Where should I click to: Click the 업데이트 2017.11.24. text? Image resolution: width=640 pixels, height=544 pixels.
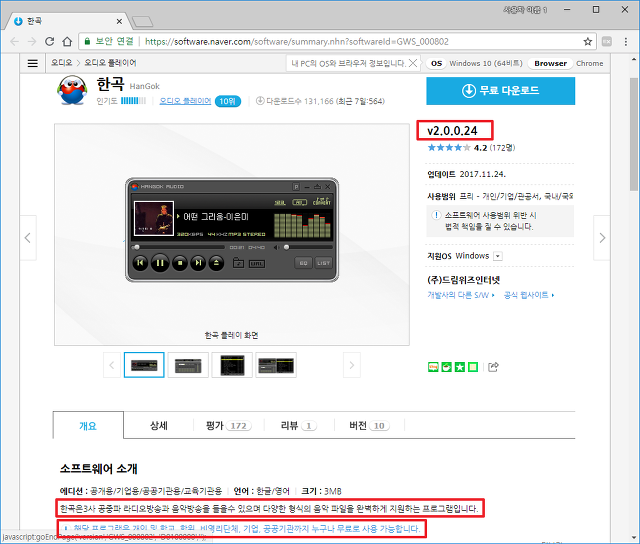[x=467, y=174]
